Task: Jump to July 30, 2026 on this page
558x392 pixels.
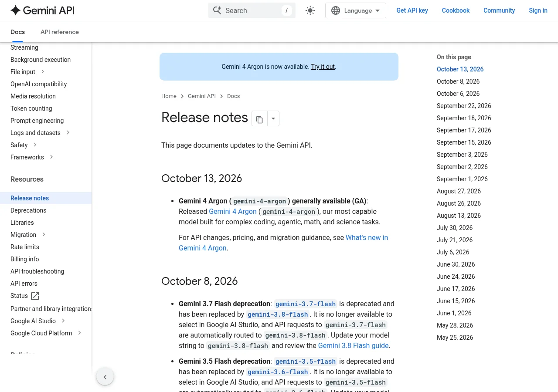Action: point(455,228)
